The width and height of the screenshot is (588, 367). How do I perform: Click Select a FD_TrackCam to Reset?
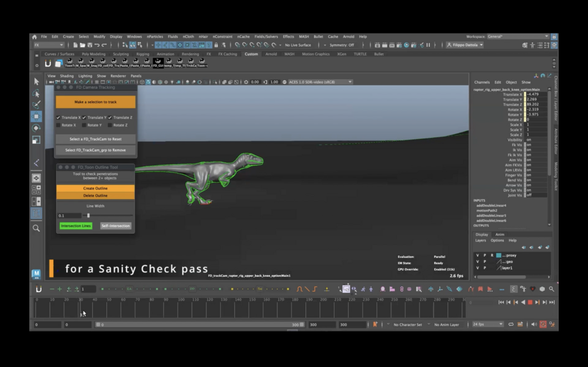[x=95, y=139]
